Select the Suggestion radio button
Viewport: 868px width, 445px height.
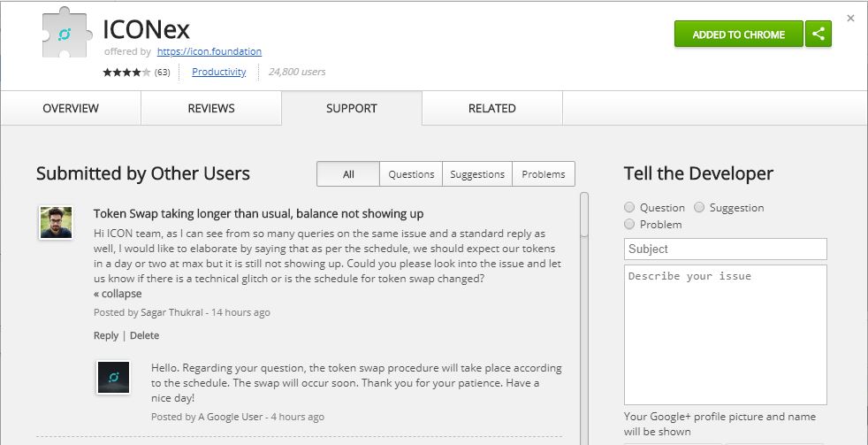699,207
